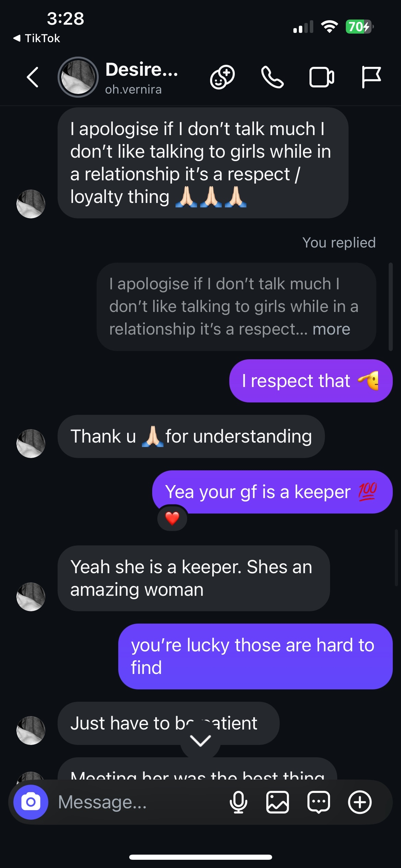
Task: Return to TikTok via the status bar link
Action: click(37, 38)
